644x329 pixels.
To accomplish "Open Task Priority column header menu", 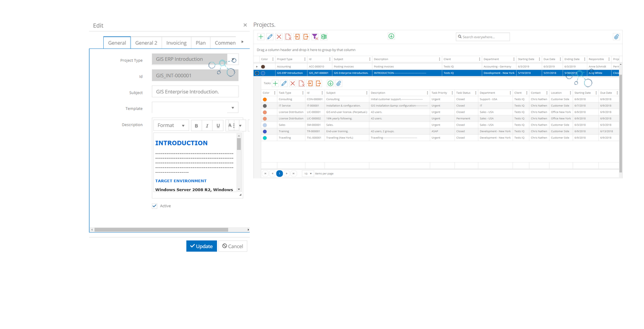I will (x=452, y=93).
